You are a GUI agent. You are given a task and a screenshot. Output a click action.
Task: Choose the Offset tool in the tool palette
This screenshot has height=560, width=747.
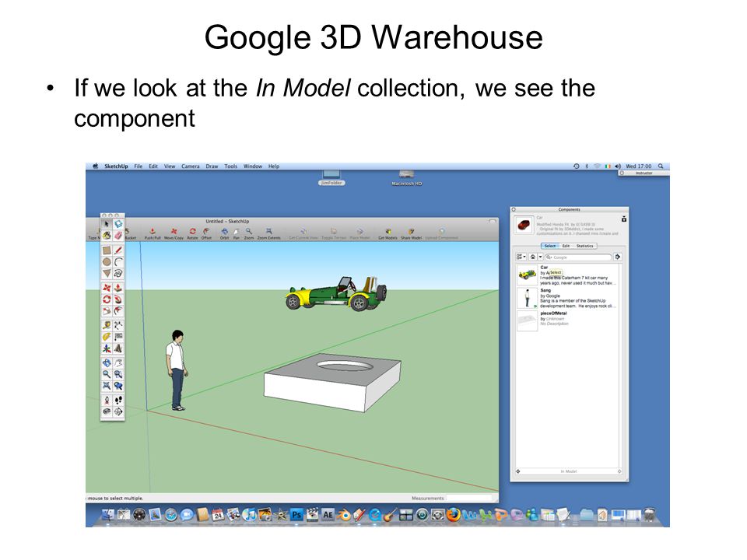[x=118, y=311]
